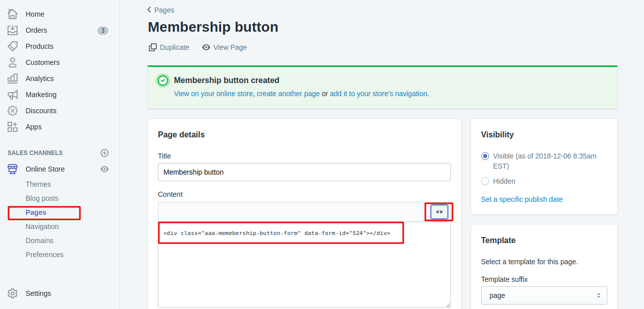Select the Visible radio option

coord(485,156)
